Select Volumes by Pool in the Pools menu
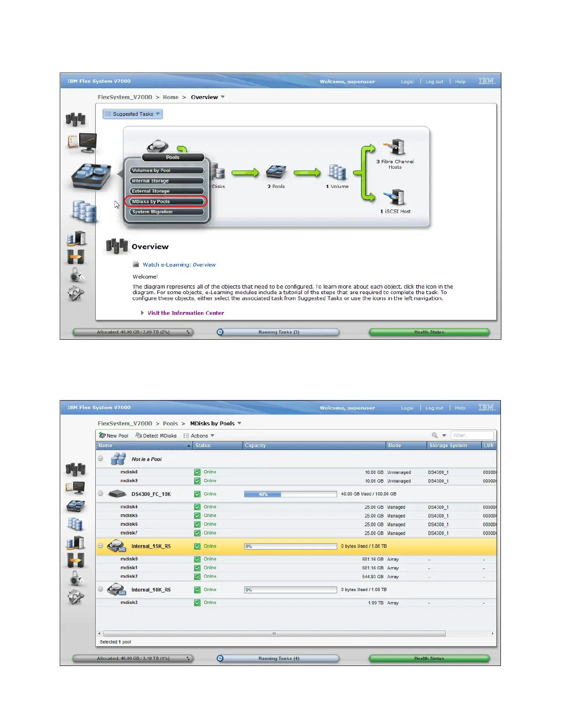Image resolution: width=563 pixels, height=728 pixels. tap(167, 171)
